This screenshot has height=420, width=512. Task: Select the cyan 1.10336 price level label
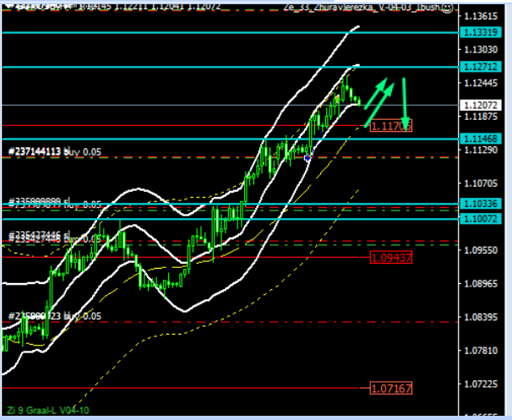(482, 205)
